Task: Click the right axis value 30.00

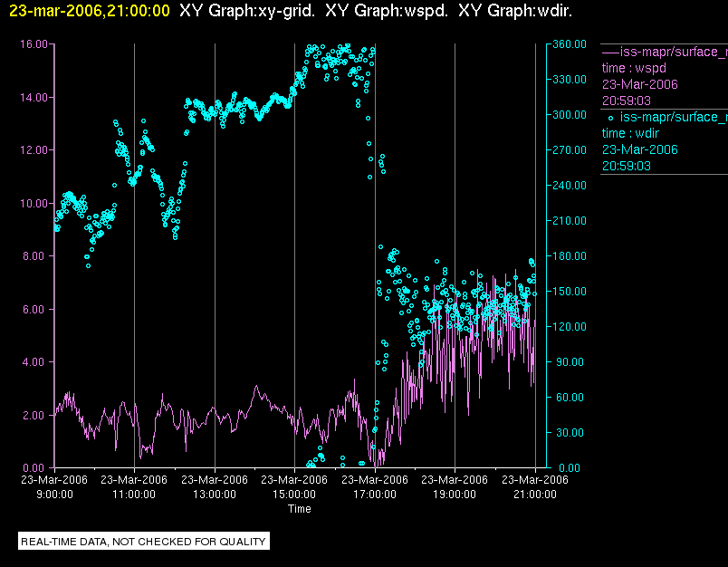Action: click(570, 432)
